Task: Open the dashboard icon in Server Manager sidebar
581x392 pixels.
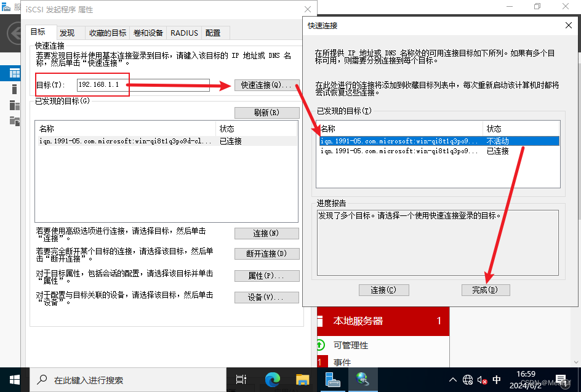Action: [x=14, y=73]
